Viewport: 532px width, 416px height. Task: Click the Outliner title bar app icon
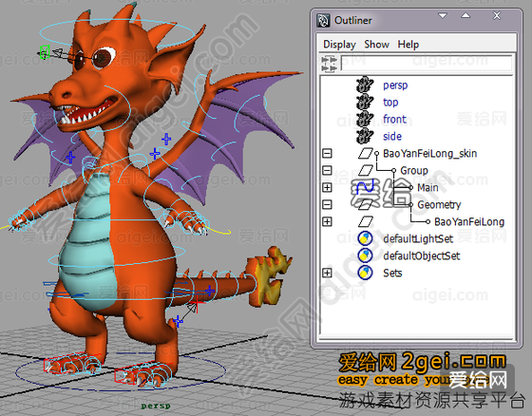coord(323,20)
